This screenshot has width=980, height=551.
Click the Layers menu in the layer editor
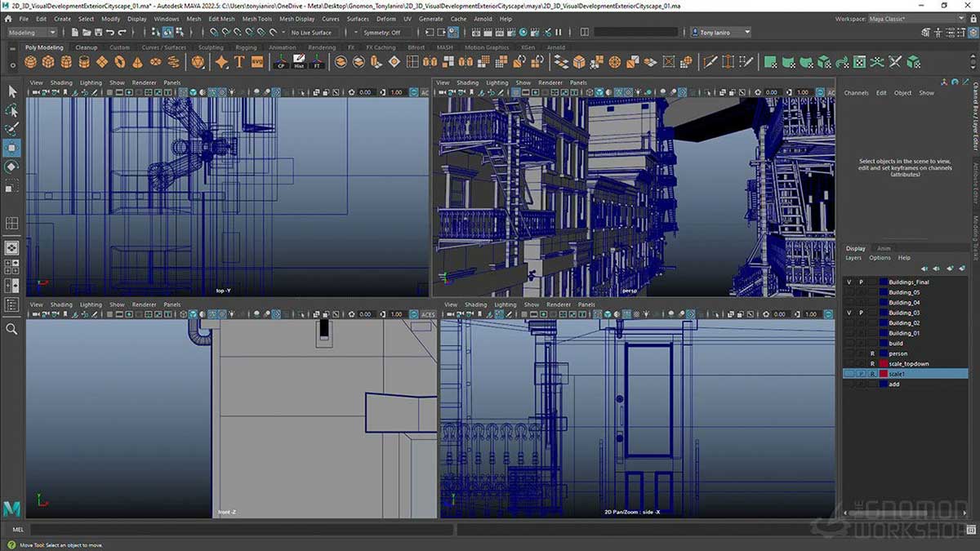pos(853,258)
